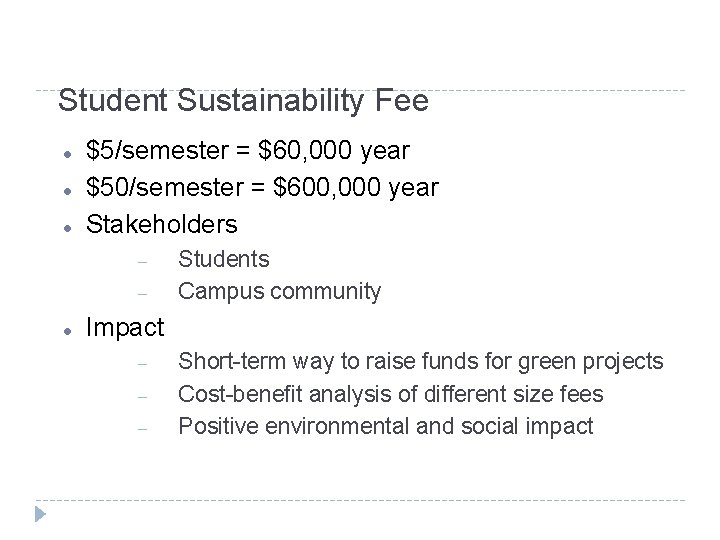Click the blue triangle arrow at bottom-left
Image resolution: width=720 pixels, height=540 pixels.
tap(40, 516)
